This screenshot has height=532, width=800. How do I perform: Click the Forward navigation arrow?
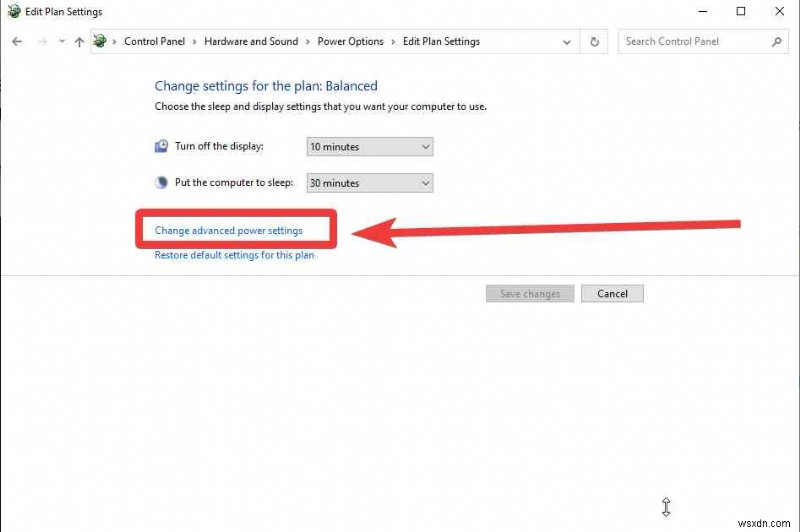coord(42,41)
